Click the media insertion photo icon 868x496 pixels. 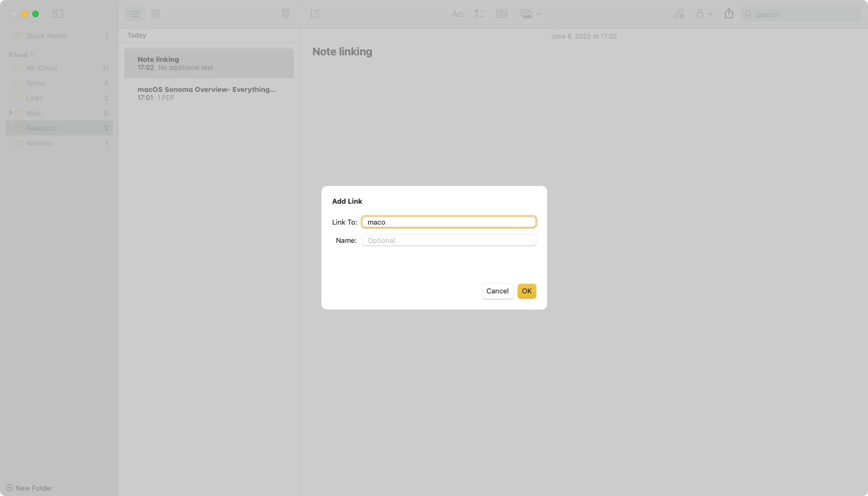(526, 13)
